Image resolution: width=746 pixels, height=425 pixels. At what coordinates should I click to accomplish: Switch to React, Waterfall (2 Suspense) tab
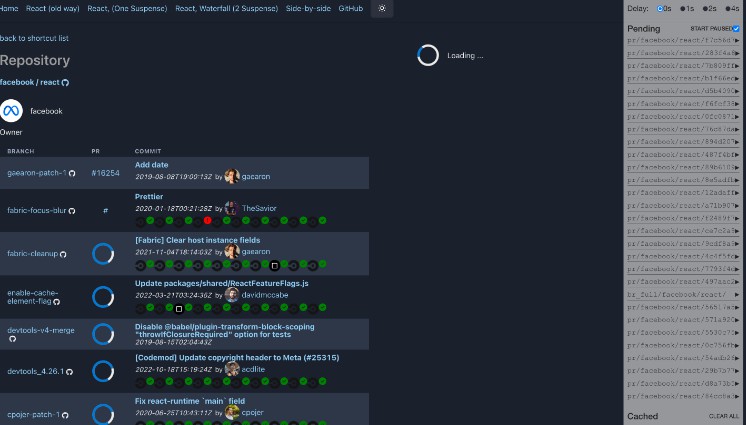tap(225, 8)
